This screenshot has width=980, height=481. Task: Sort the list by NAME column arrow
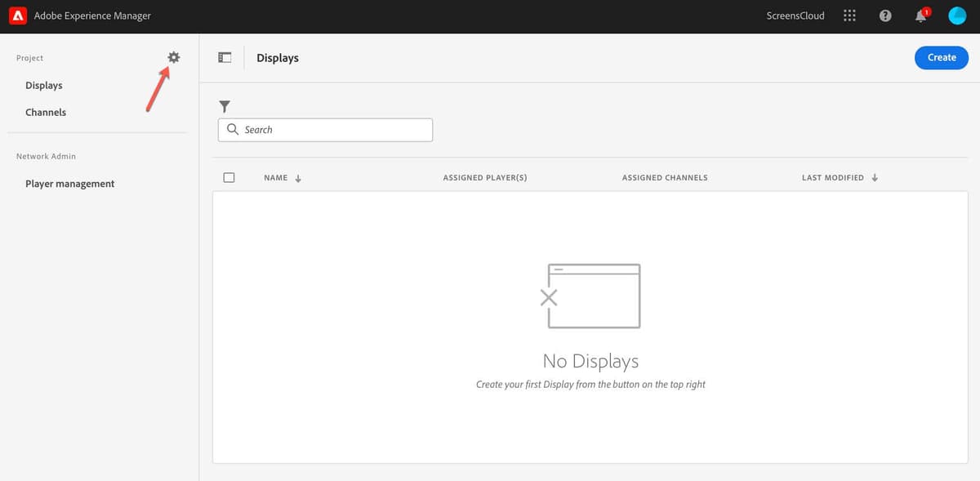(296, 177)
